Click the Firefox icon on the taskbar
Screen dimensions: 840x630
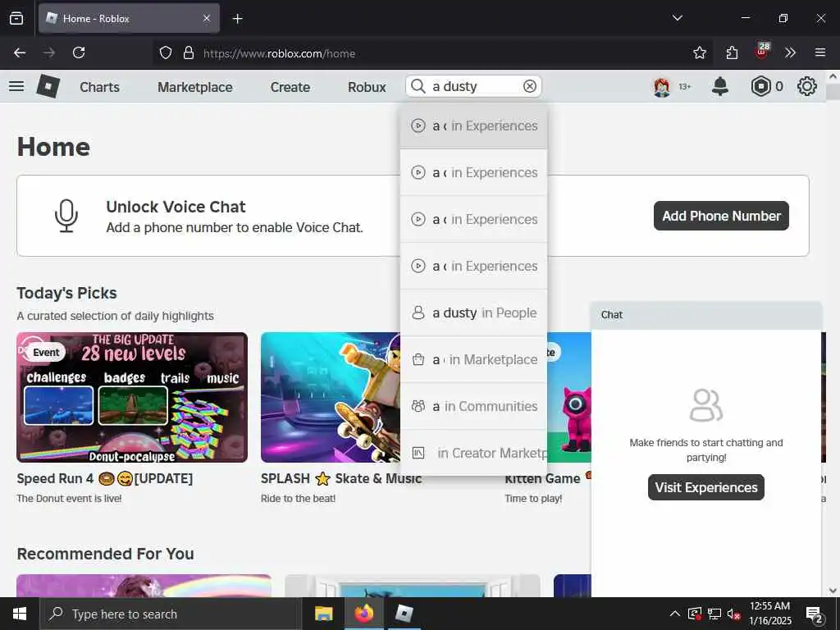[x=363, y=614]
